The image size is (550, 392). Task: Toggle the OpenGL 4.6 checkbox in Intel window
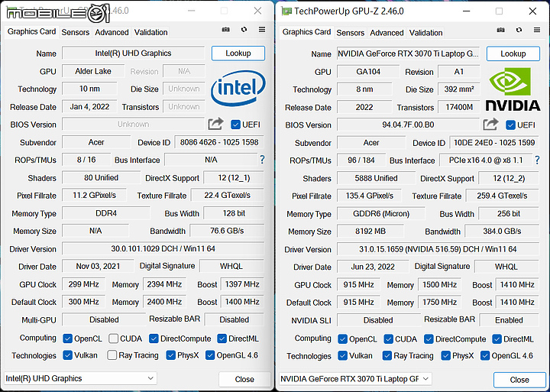[210, 355]
